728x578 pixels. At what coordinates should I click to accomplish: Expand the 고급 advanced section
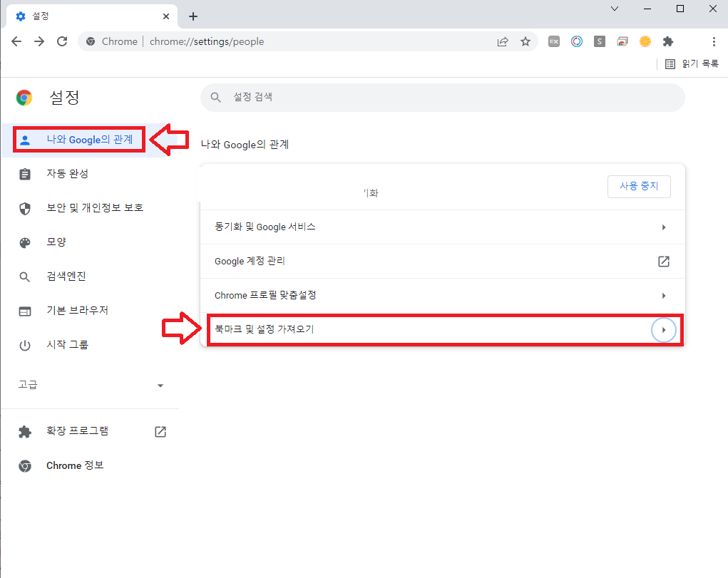(91, 385)
